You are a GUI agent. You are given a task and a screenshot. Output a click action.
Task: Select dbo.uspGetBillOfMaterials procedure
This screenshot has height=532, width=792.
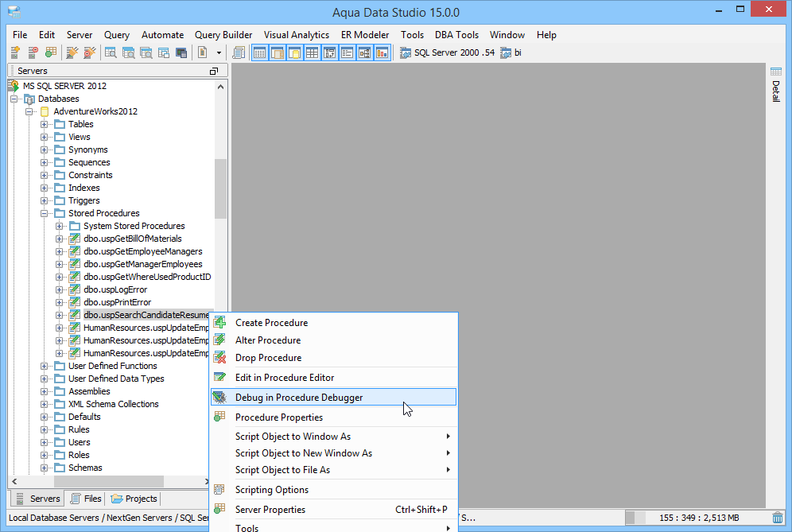[x=132, y=239]
